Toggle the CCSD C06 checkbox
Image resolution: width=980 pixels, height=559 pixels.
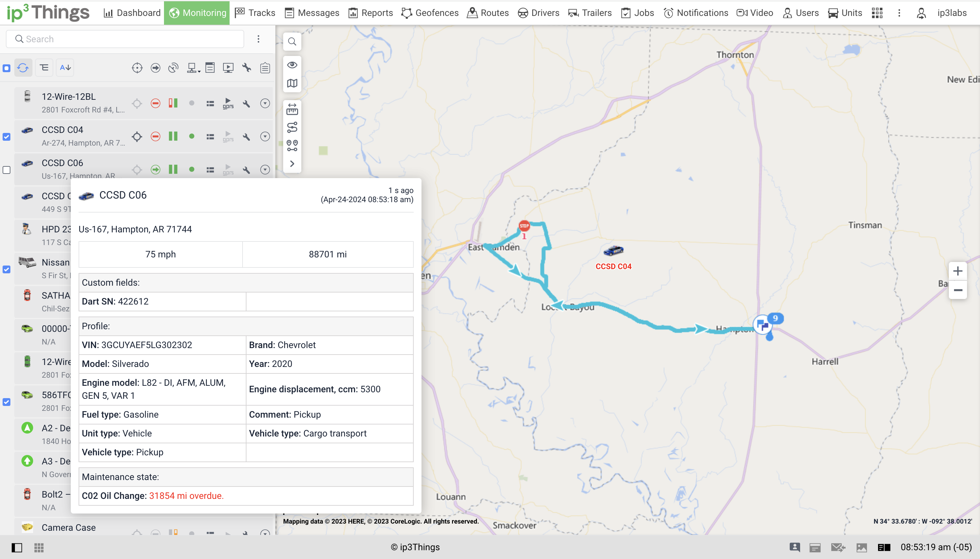pos(6,170)
